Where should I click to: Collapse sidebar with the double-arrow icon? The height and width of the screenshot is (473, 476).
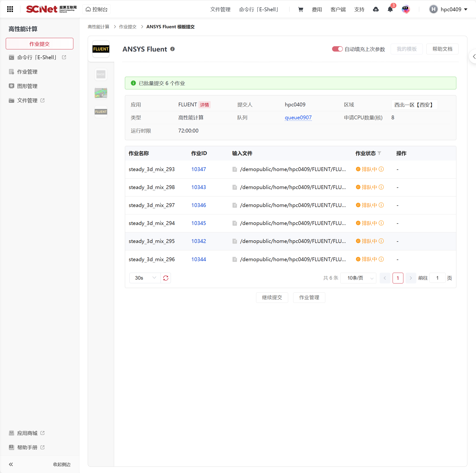[x=11, y=464]
